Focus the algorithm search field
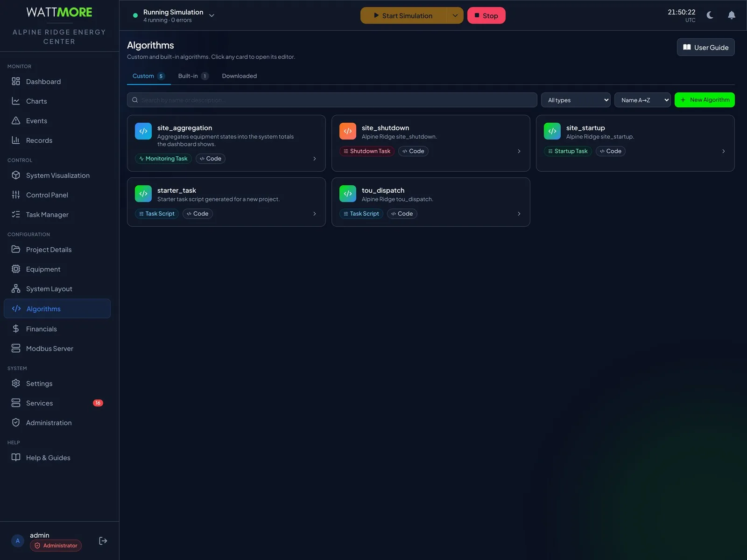Viewport: 747px width, 560px height. (332, 100)
